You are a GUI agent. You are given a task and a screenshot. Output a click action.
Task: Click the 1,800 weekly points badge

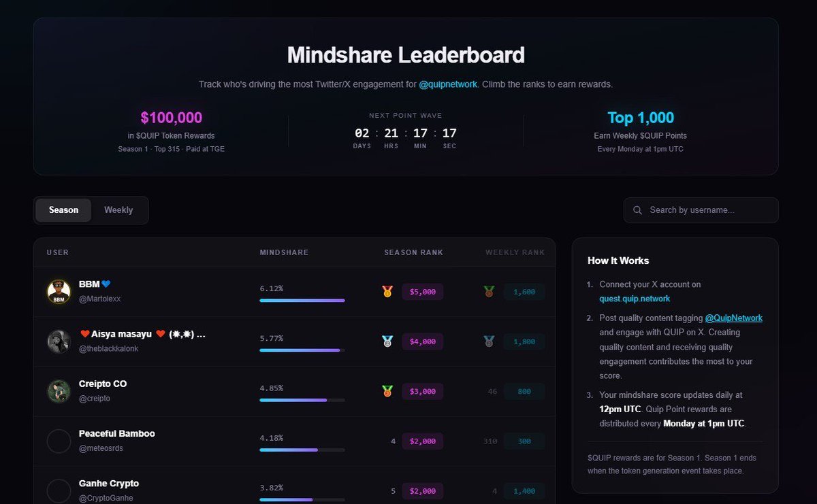[524, 341]
